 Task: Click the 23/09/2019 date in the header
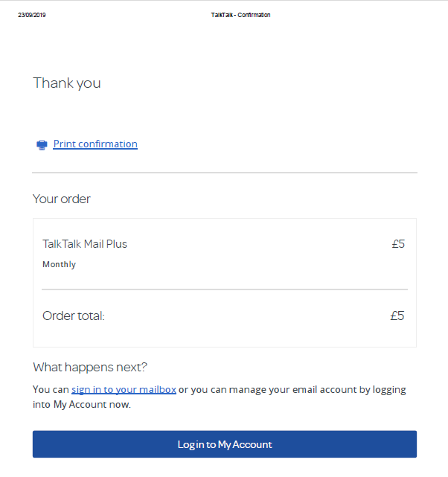(x=32, y=15)
